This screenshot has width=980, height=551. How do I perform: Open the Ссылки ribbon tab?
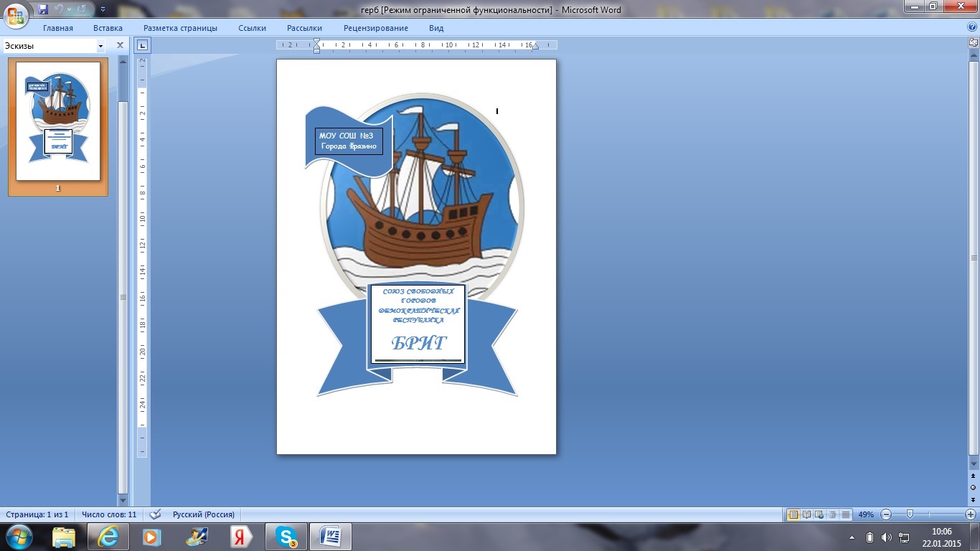253,28
